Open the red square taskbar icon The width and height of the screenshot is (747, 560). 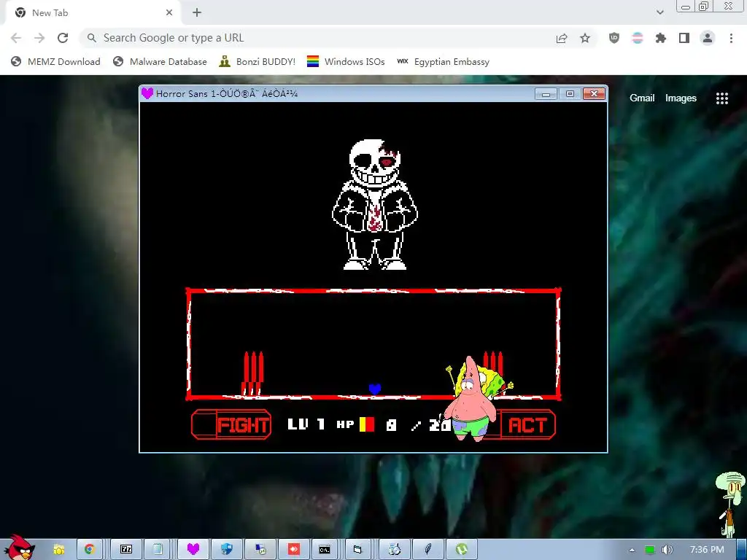(x=294, y=550)
